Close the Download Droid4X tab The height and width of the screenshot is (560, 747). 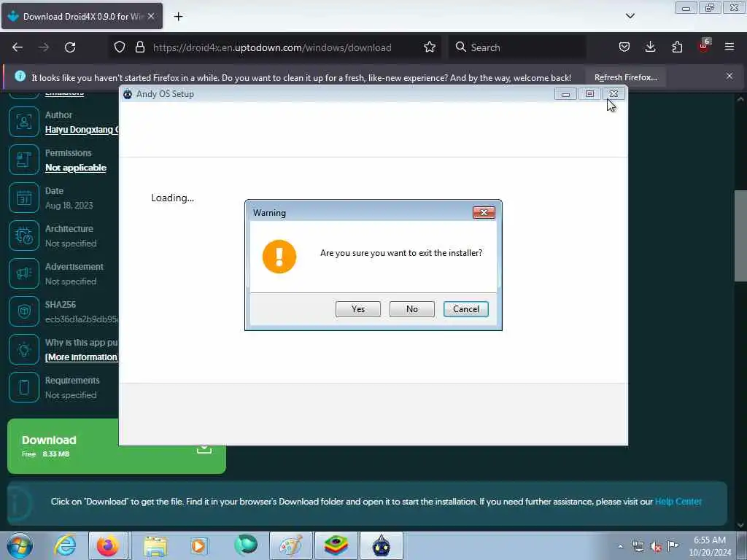tap(151, 16)
